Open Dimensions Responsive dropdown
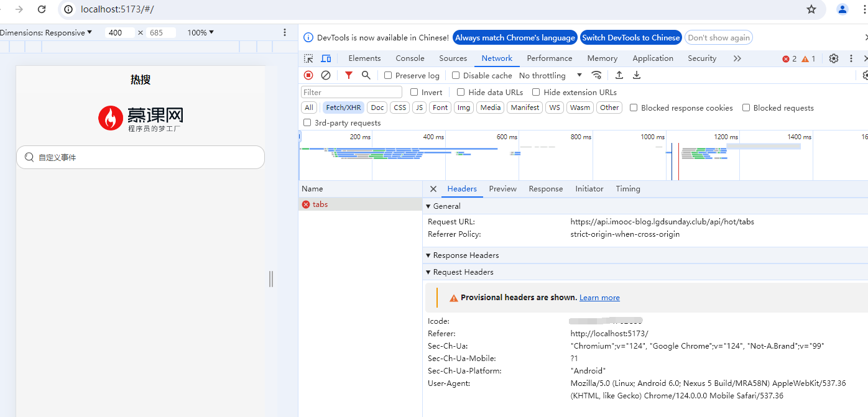Viewport: 868px width, 417px height. pyautogui.click(x=46, y=32)
